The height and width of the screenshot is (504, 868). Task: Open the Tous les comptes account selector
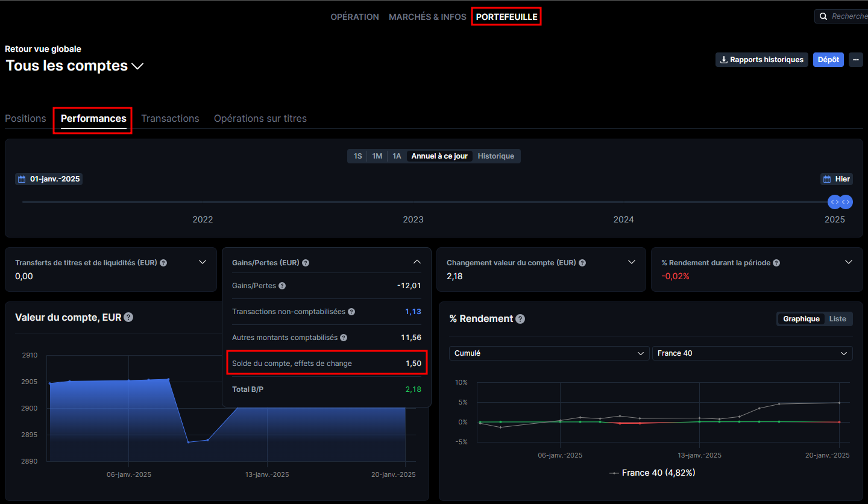(x=75, y=66)
